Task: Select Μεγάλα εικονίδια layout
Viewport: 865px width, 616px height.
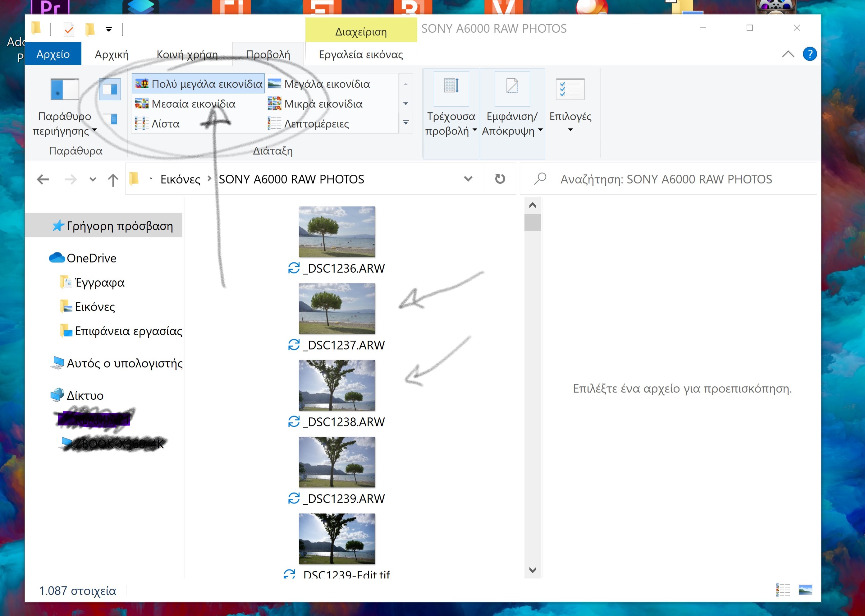Action: [319, 83]
